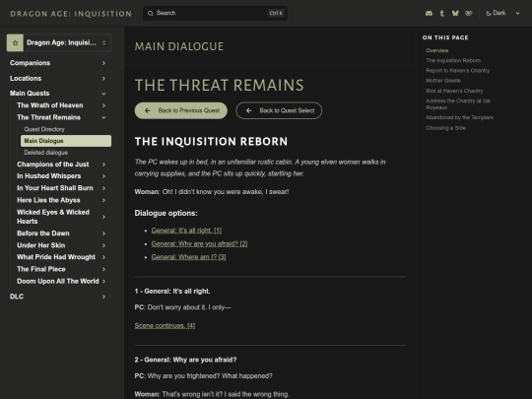Screen dimensions: 532x399
Task: Collapse the Main Quests section
Action: point(103,94)
